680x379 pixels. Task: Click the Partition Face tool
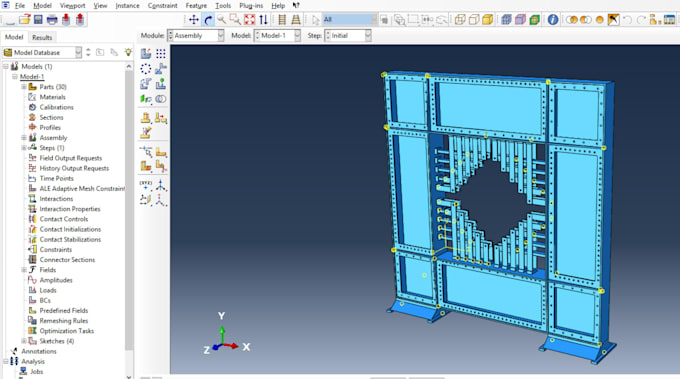(x=161, y=152)
